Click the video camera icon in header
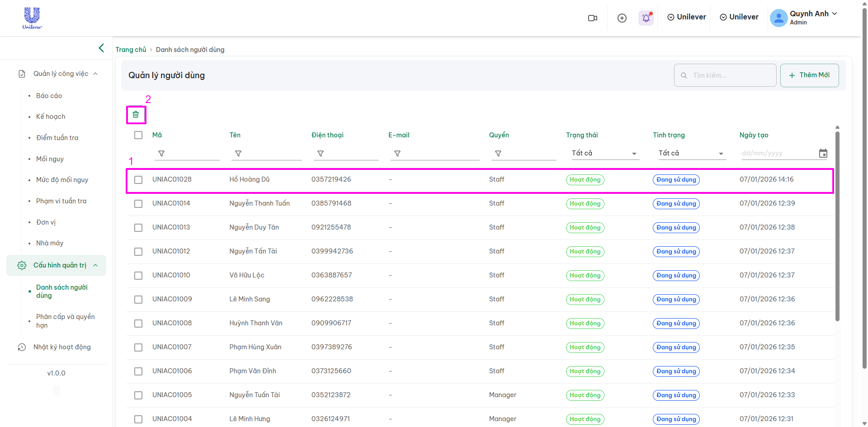 (x=592, y=18)
